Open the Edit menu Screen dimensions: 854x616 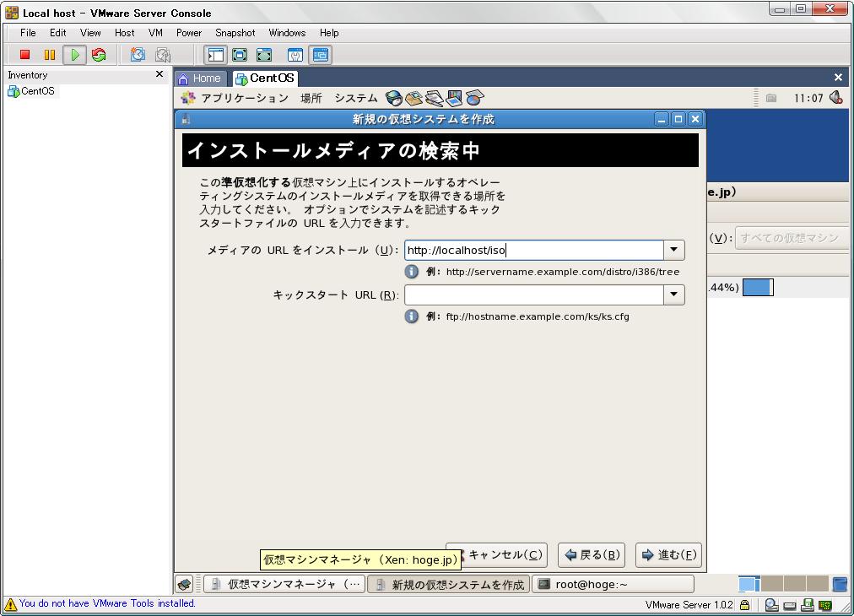[57, 33]
